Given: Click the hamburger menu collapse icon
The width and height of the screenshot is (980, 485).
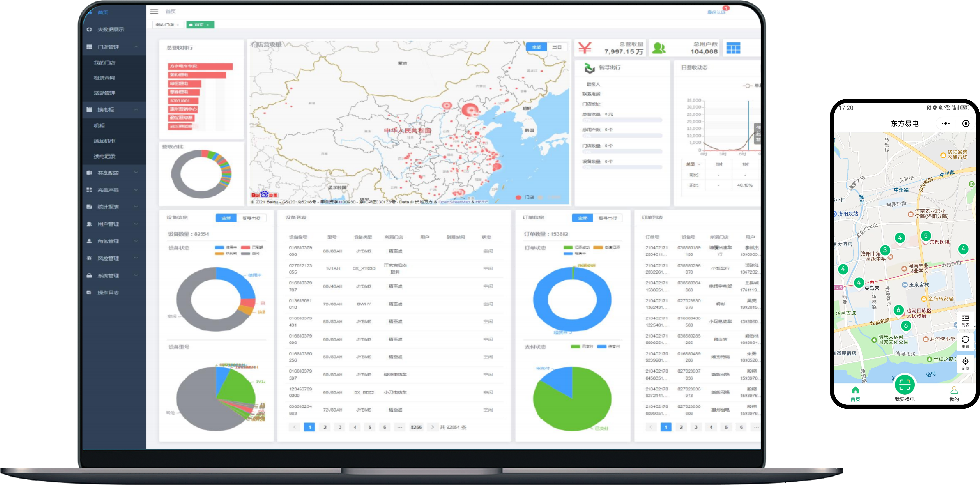Looking at the screenshot, I should pyautogui.click(x=154, y=11).
